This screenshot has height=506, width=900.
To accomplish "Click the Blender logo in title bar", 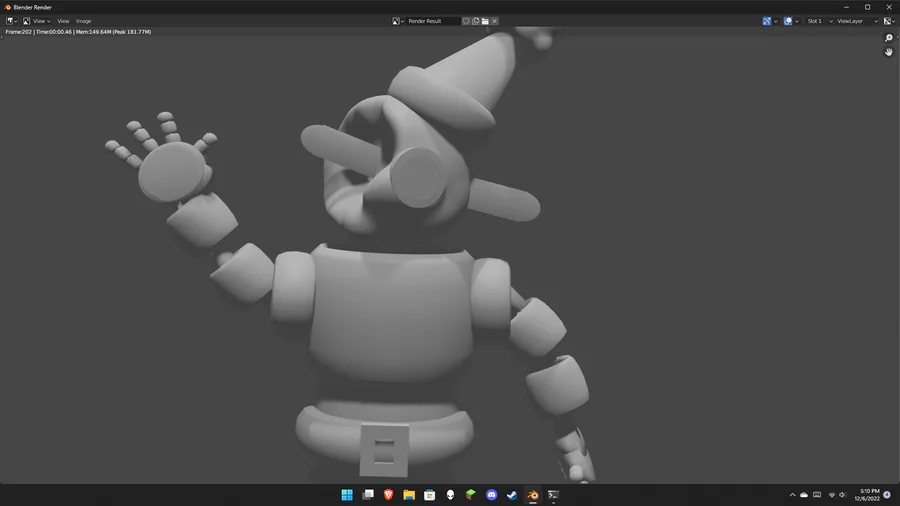I will pyautogui.click(x=7, y=7).
